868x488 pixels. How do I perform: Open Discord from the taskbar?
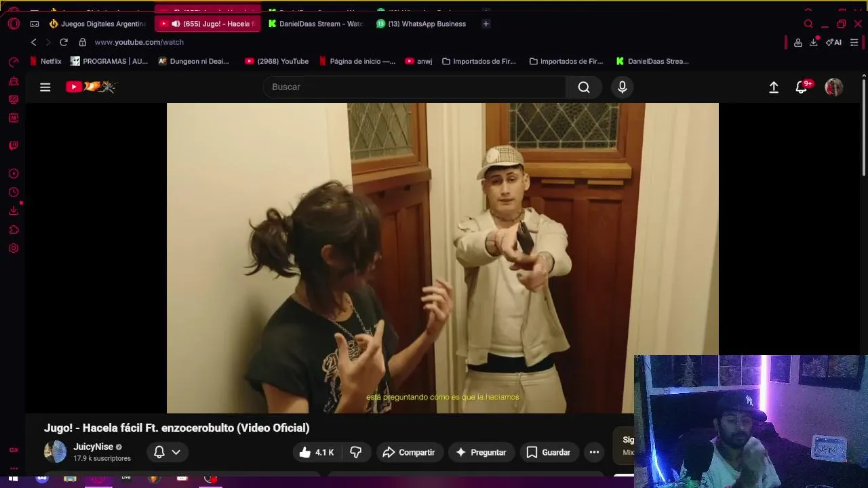(42, 479)
